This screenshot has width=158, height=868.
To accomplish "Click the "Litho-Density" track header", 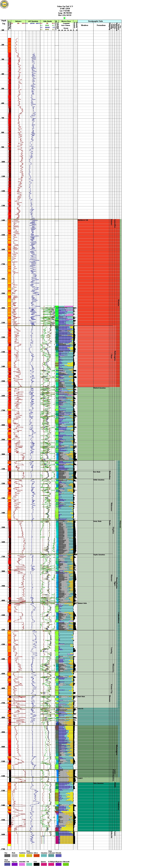I will tap(48, 21).
